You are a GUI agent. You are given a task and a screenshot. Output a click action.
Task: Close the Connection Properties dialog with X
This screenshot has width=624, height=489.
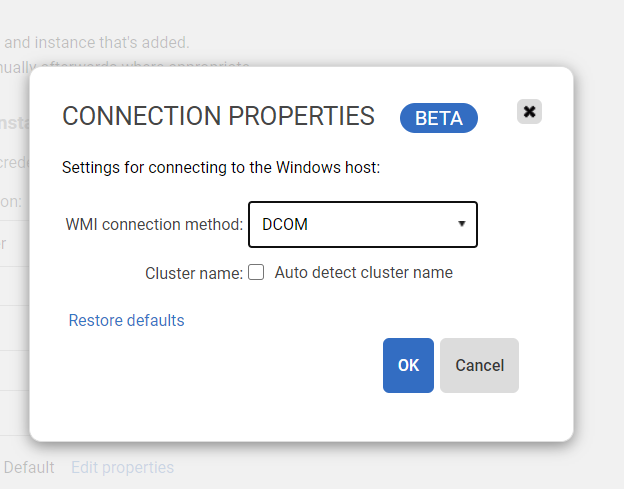point(529,112)
